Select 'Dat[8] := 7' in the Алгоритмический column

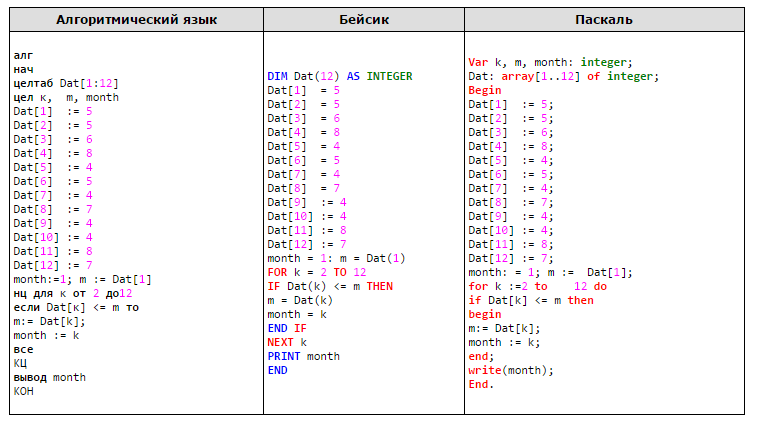53,209
